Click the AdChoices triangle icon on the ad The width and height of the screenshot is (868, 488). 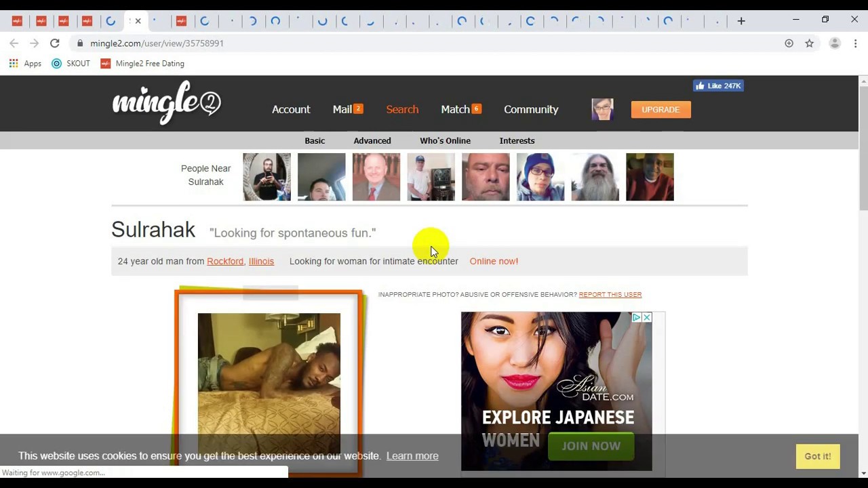(x=636, y=317)
